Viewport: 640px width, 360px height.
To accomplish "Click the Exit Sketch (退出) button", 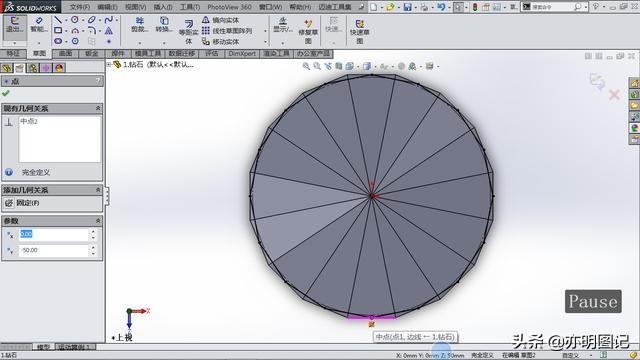I will pos(15,24).
